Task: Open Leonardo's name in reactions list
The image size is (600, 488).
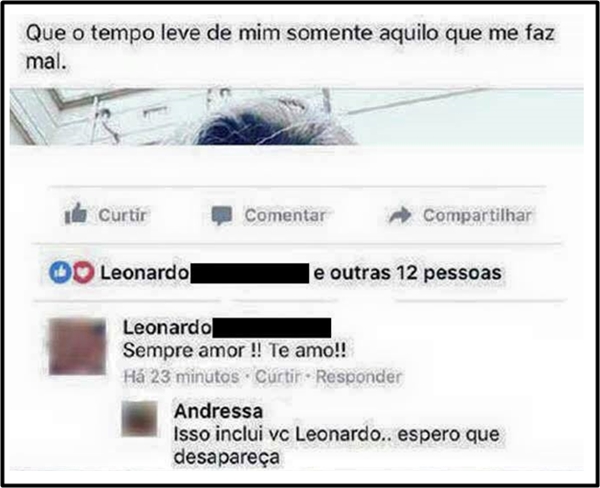Action: point(145,273)
